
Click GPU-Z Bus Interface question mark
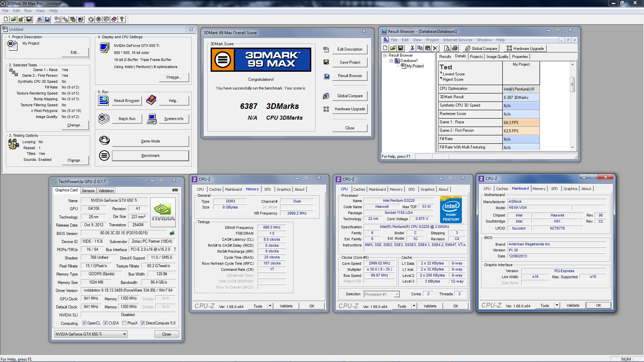174,249
